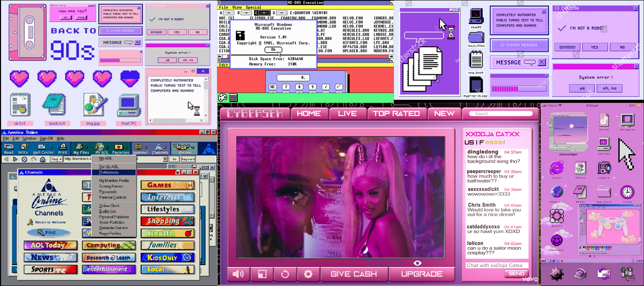
Task: Click the minesweeper mine icon in phone dock
Action: pyautogui.click(x=557, y=274)
